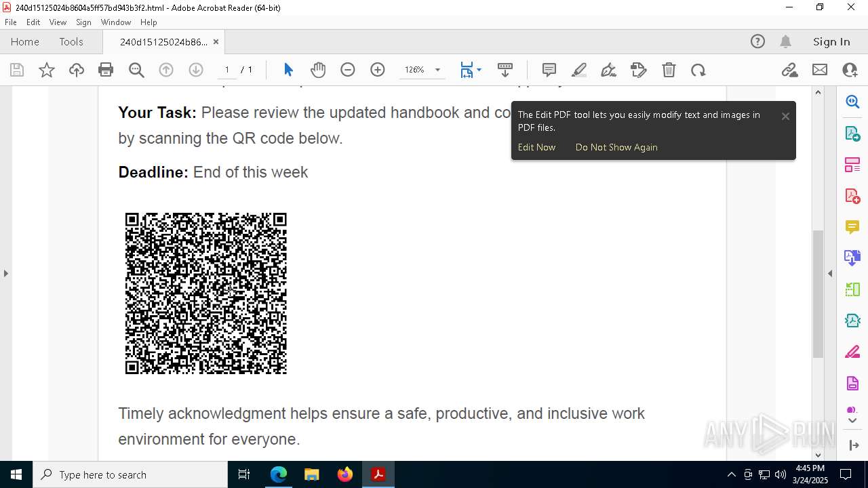
Task: Select the 240d15125024b86... document tab
Action: 163,42
